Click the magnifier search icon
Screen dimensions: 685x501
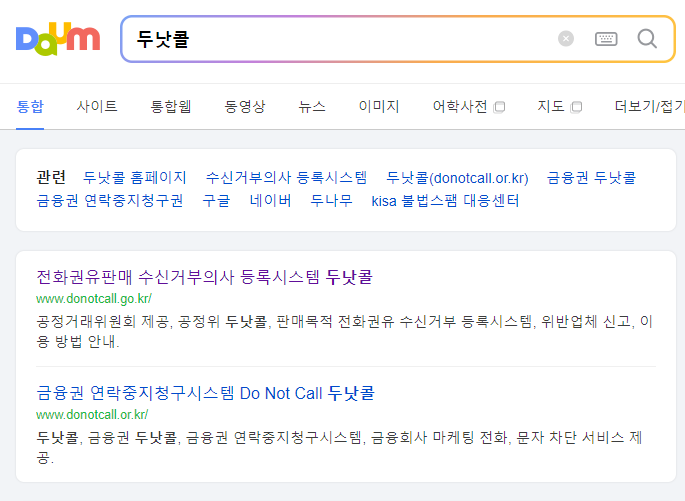pos(647,39)
